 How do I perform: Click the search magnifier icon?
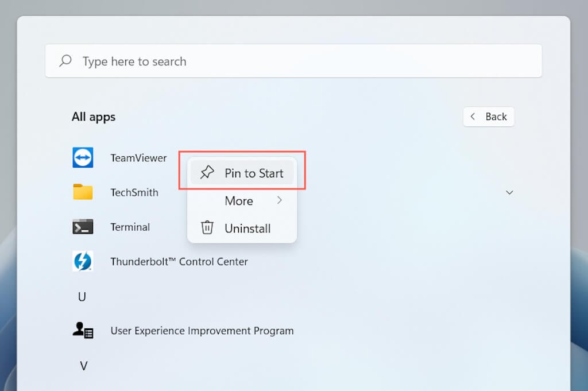[65, 61]
